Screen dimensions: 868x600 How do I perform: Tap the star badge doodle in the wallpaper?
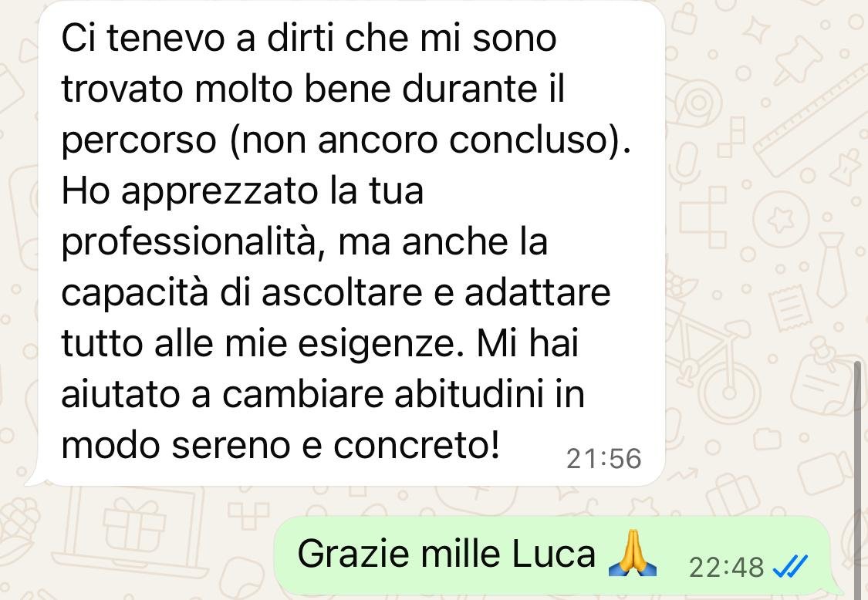(781, 219)
